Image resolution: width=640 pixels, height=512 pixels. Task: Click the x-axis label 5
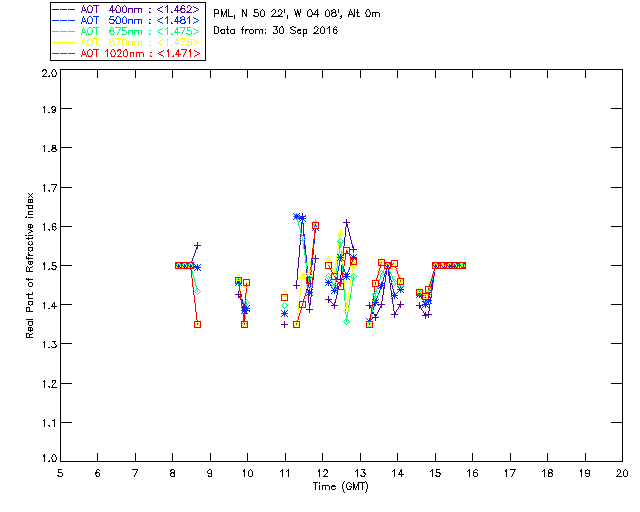pos(60,474)
